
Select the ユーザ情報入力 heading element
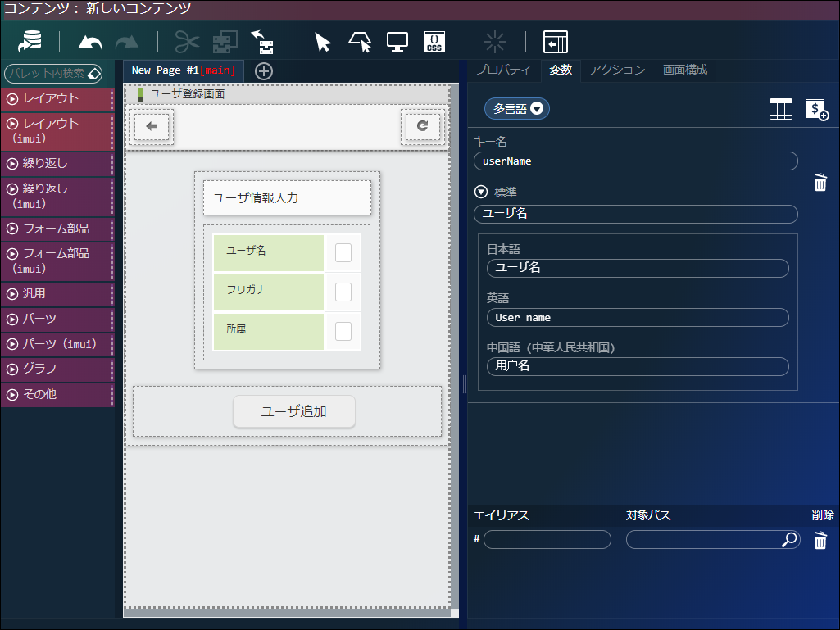click(x=287, y=197)
